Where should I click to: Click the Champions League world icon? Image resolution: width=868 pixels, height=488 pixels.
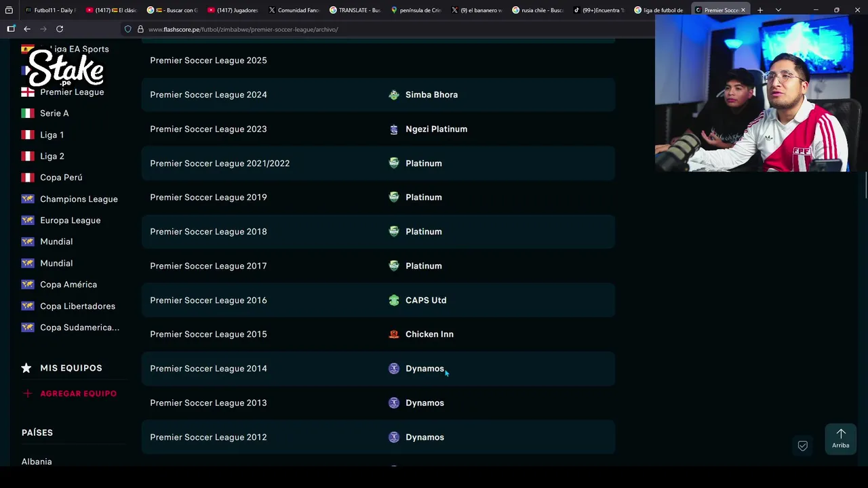tap(28, 199)
